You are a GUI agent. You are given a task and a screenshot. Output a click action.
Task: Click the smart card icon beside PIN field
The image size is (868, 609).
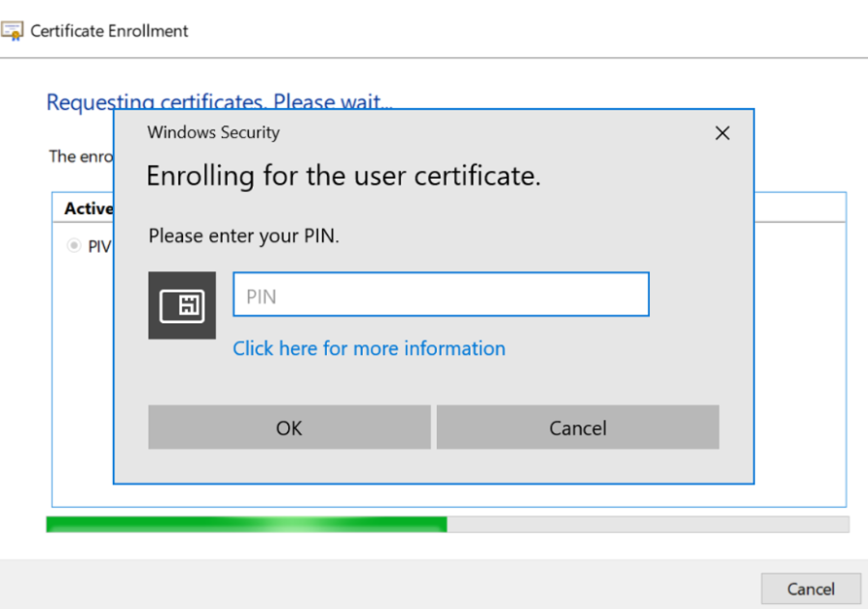pyautogui.click(x=181, y=306)
